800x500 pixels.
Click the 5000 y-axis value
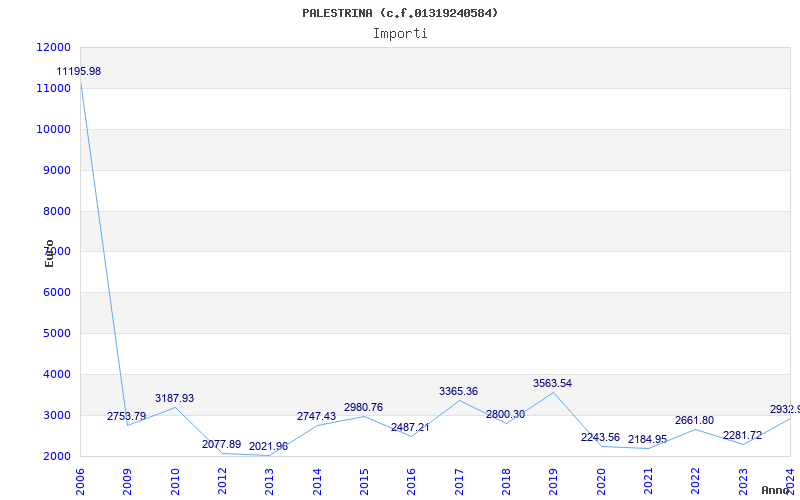point(57,334)
